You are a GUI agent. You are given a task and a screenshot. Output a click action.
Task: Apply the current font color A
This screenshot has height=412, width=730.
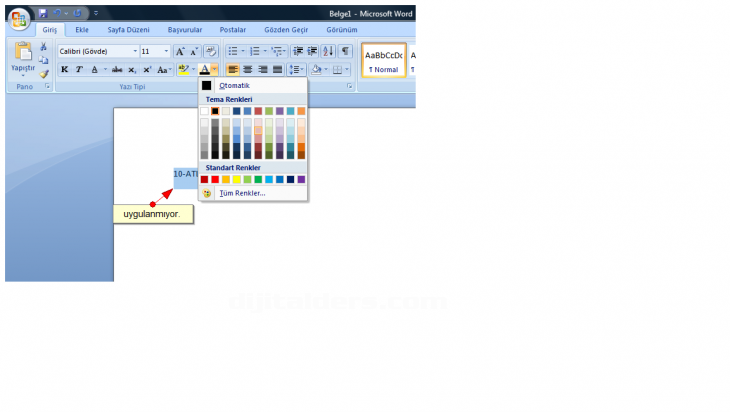(204, 69)
